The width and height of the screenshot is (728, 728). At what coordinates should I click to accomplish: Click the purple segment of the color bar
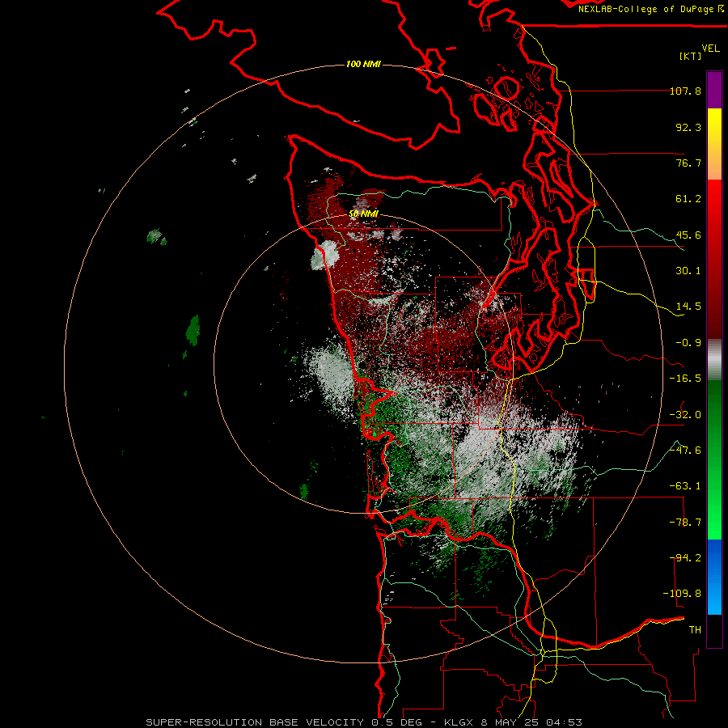tap(714, 91)
